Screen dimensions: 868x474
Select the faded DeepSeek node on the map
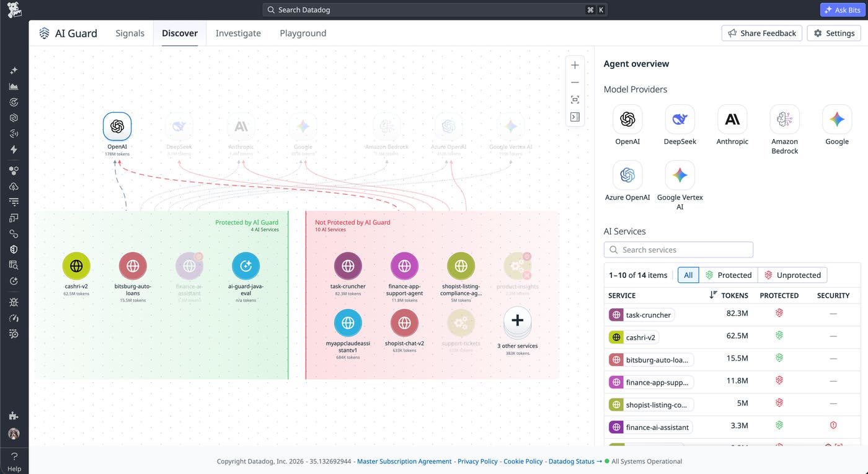click(x=179, y=127)
